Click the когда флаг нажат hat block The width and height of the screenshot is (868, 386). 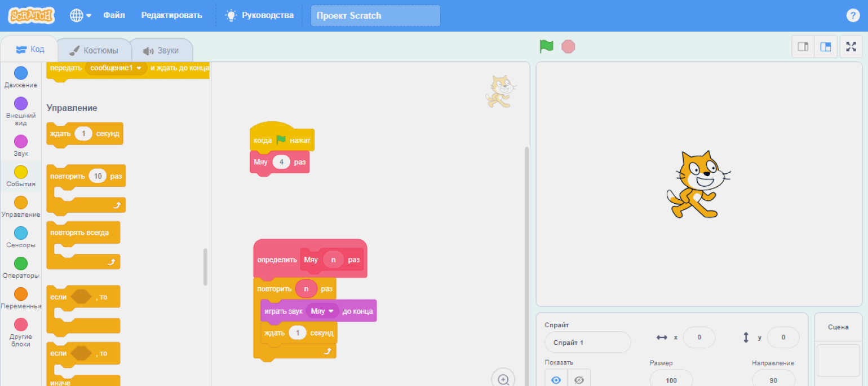click(x=282, y=138)
